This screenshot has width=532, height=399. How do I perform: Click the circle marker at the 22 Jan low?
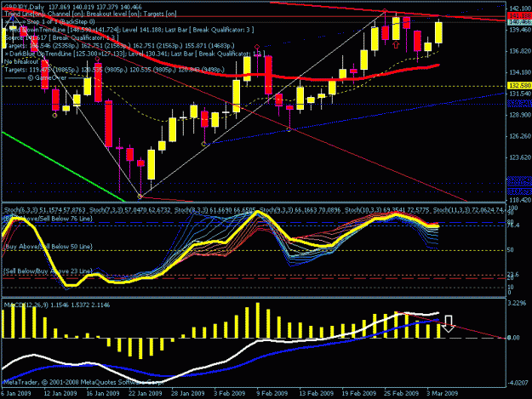[x=140, y=197]
